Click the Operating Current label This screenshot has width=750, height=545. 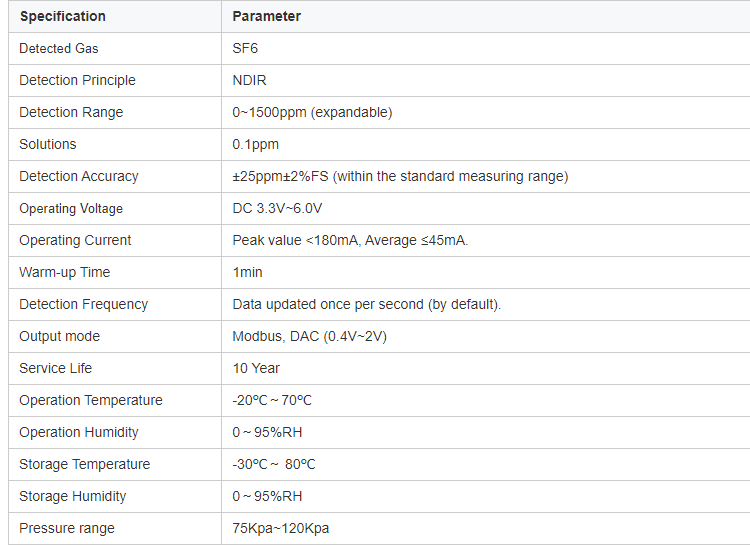(75, 240)
